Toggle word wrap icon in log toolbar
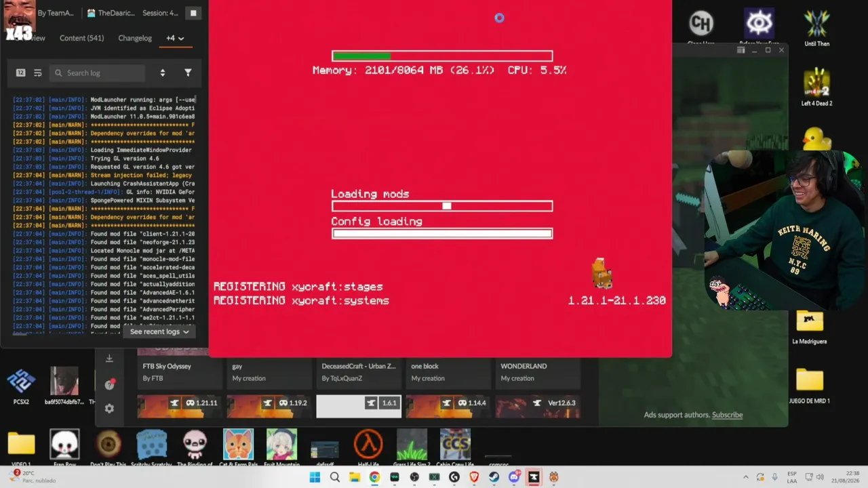Screen dimensions: 868x488 38,73
